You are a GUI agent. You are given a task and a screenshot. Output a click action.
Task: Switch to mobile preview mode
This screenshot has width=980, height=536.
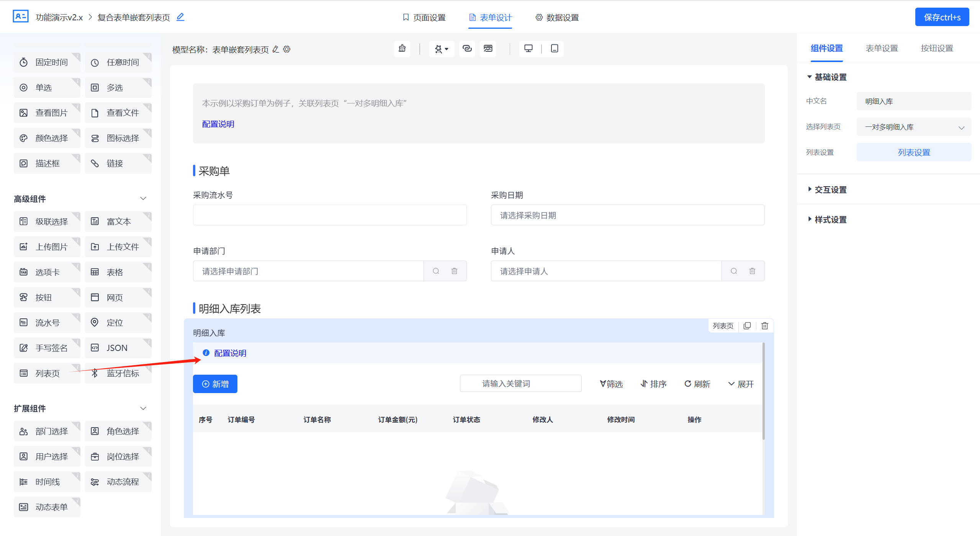coord(554,49)
